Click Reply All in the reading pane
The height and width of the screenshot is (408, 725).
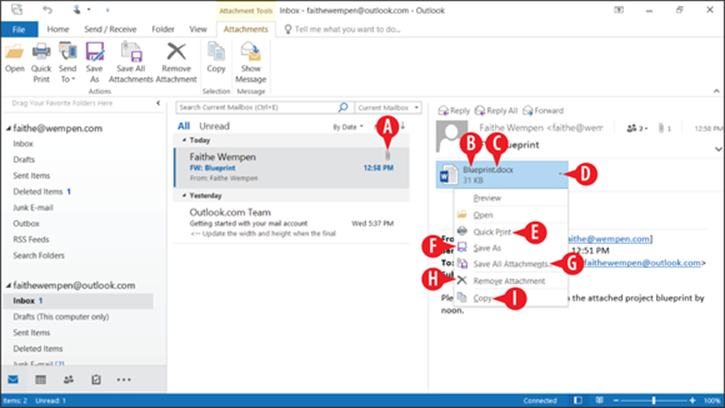[496, 111]
